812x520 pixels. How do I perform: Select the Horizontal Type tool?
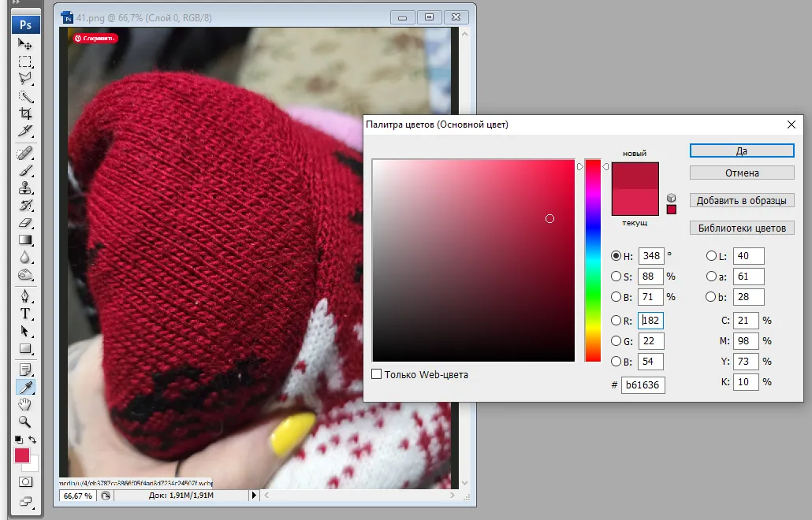tap(25, 314)
